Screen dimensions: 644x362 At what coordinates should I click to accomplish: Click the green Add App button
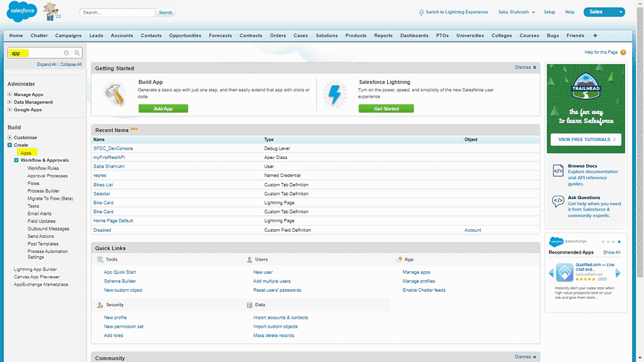[x=163, y=109]
